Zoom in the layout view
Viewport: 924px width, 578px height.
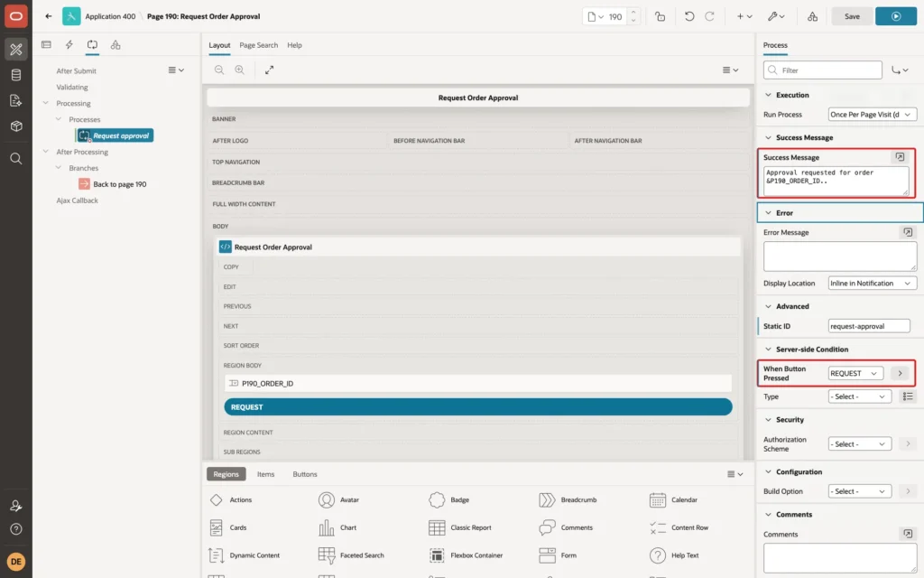pos(240,70)
